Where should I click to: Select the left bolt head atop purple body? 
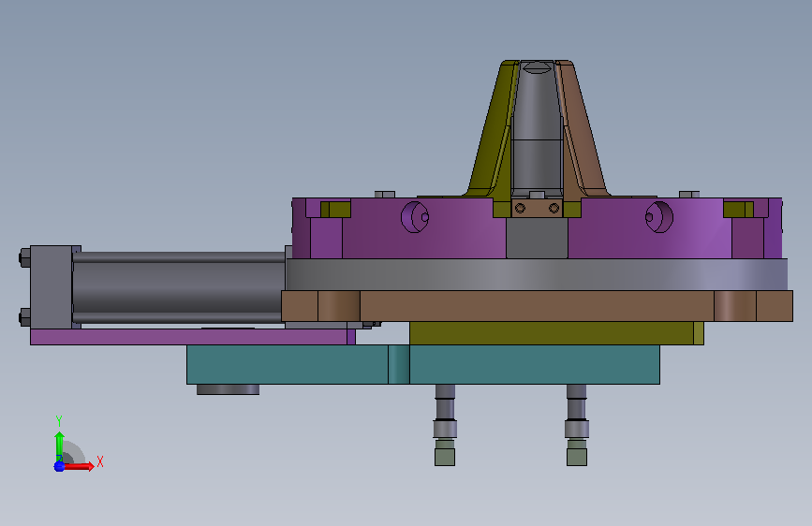point(385,194)
